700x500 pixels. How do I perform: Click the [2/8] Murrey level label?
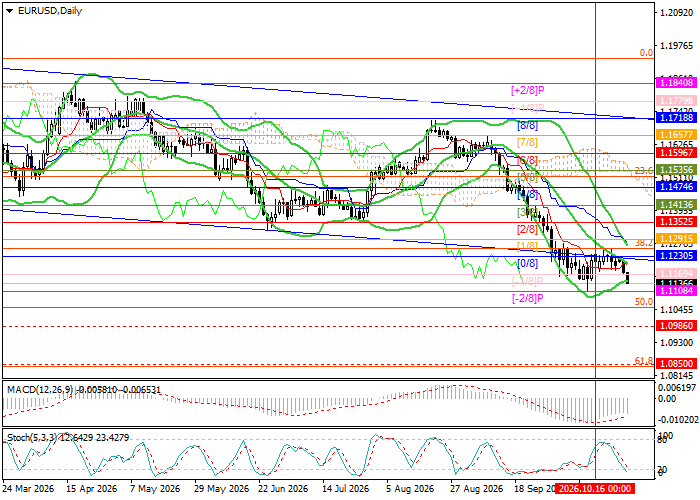(527, 229)
